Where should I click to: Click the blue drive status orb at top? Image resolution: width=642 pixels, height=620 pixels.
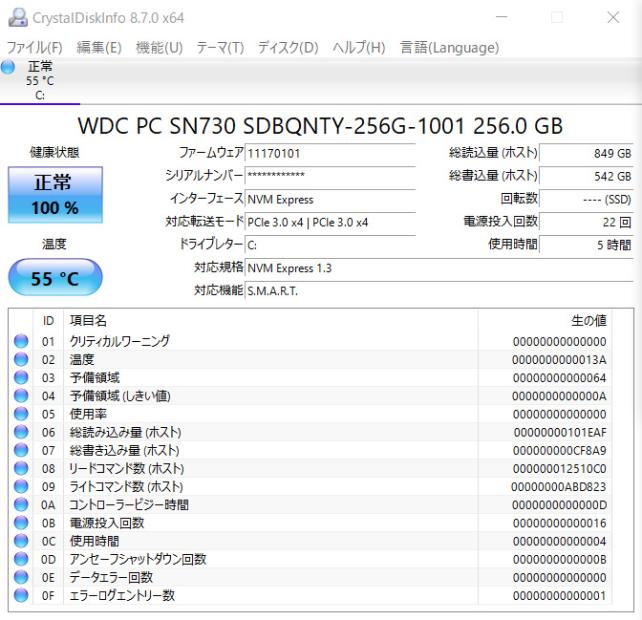[x=8, y=67]
